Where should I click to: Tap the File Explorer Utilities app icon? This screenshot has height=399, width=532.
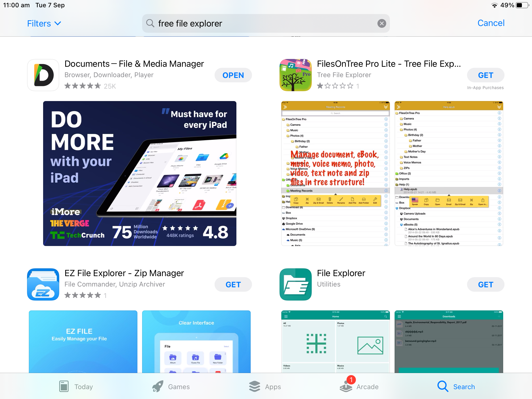(x=295, y=285)
